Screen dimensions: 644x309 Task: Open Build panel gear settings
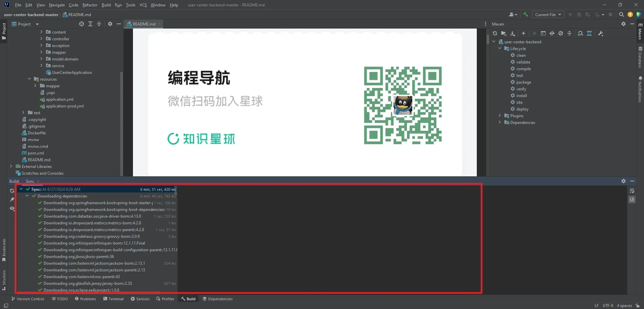point(624,181)
